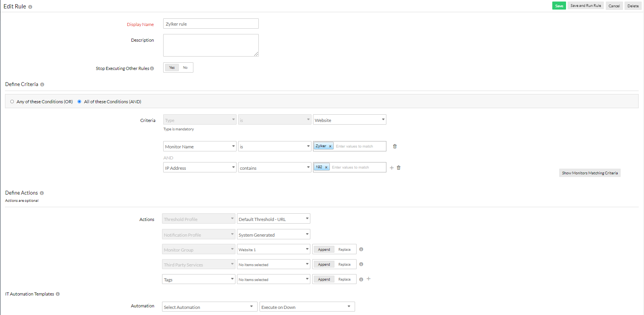Click Show Monitors Matching Criteria
This screenshot has height=315, width=644.
589,173
